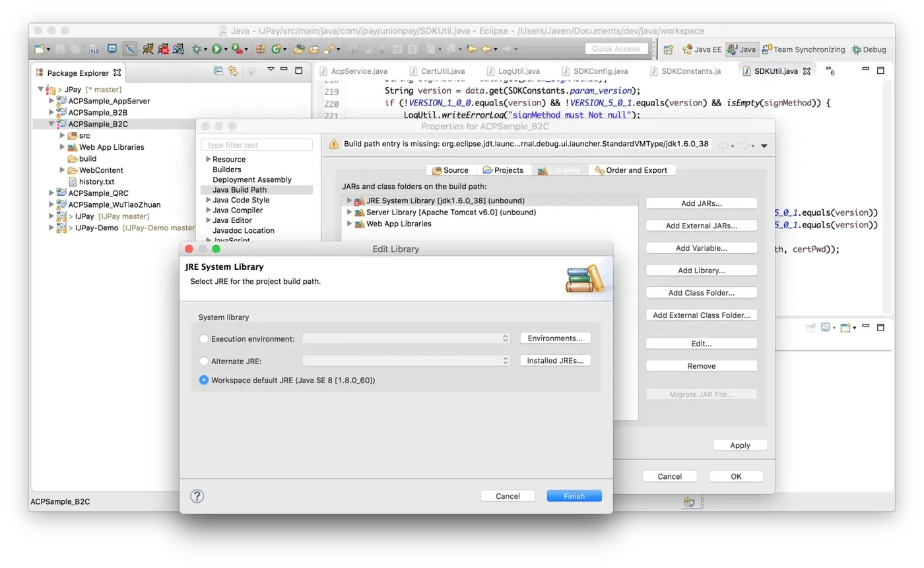Open the AcpService.java editor tab

pos(354,71)
